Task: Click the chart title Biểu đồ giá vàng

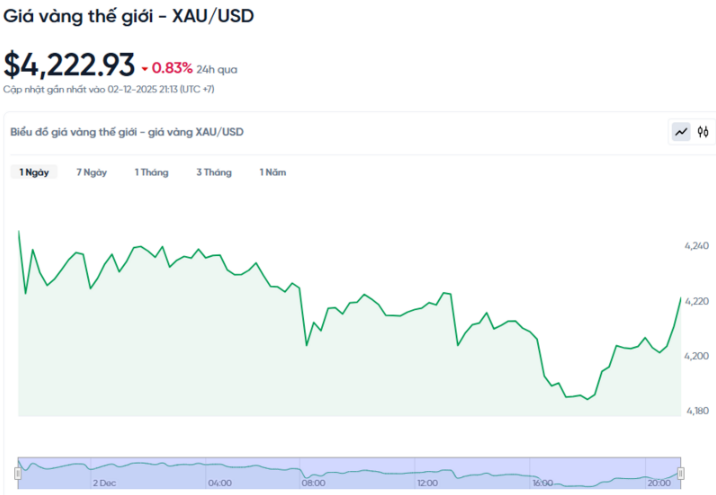Action: [126, 132]
